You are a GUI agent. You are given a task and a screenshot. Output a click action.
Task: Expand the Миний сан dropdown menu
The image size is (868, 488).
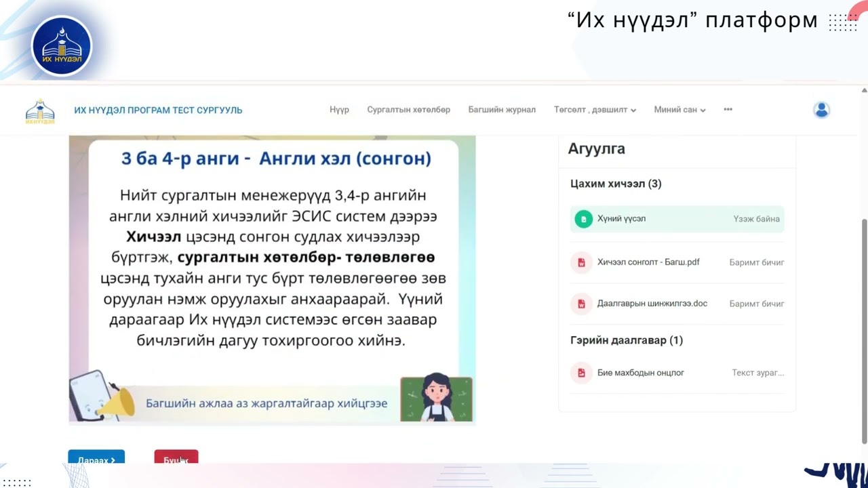(x=679, y=110)
